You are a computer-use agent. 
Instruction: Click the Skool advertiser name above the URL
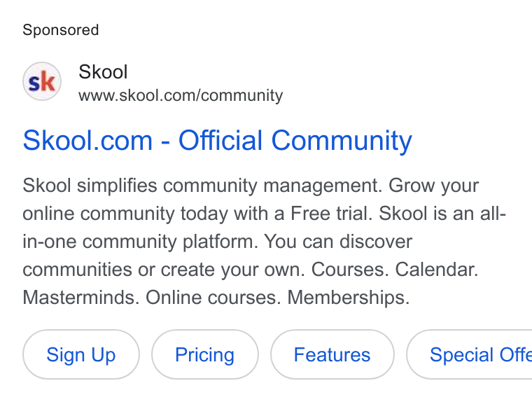[x=103, y=71]
